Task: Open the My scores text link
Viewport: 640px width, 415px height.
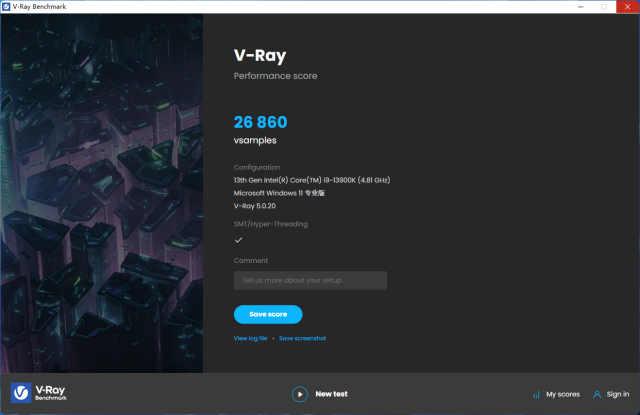Action: [x=563, y=395]
